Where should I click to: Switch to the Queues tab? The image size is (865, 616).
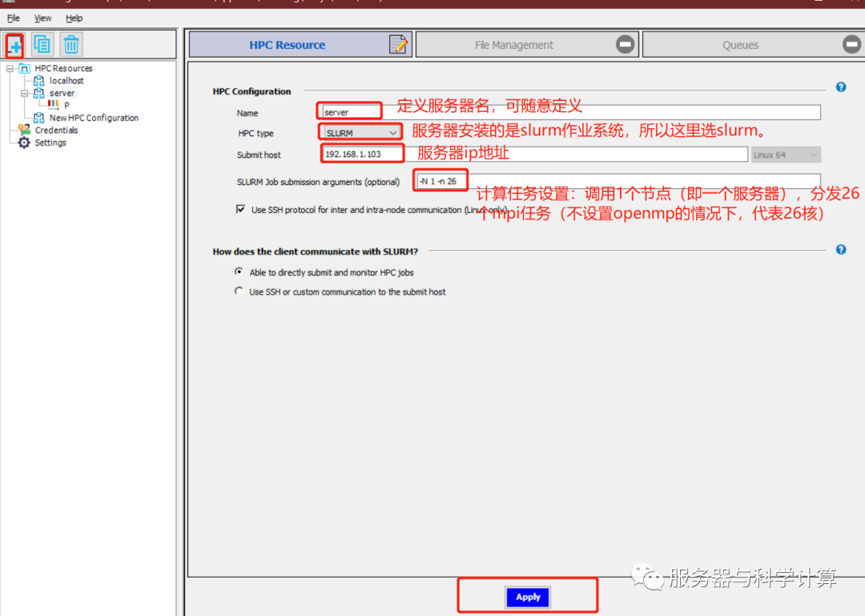click(x=754, y=44)
